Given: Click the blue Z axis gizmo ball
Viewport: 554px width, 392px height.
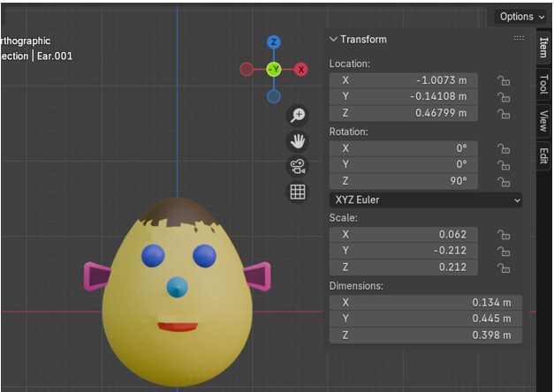Looking at the screenshot, I should 274,42.
